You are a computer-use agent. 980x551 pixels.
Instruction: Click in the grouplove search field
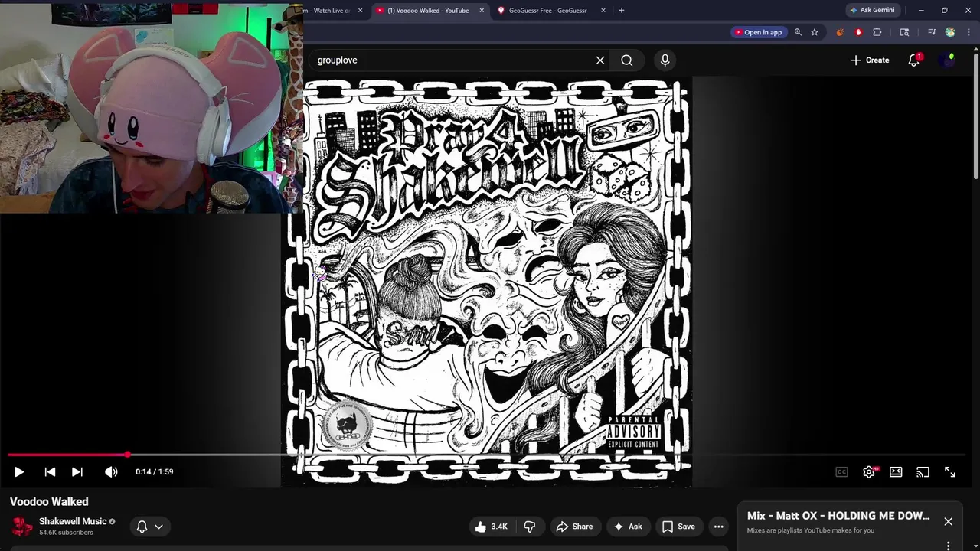click(x=452, y=60)
